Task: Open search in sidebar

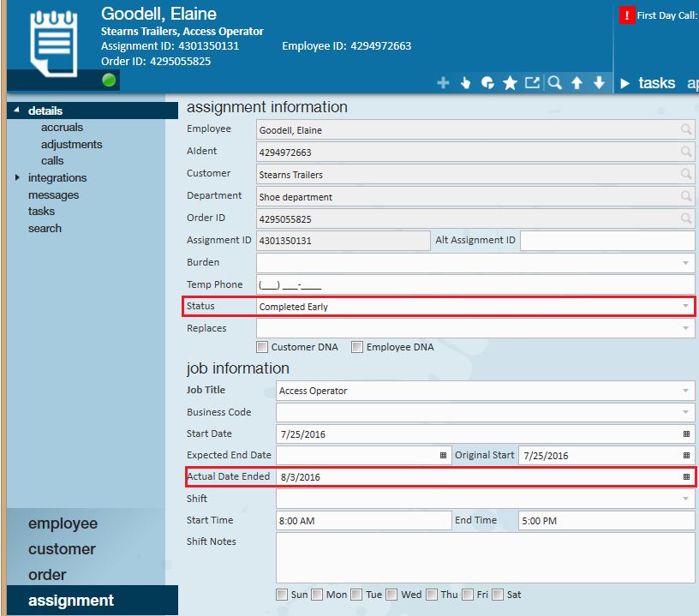Action: [45, 229]
